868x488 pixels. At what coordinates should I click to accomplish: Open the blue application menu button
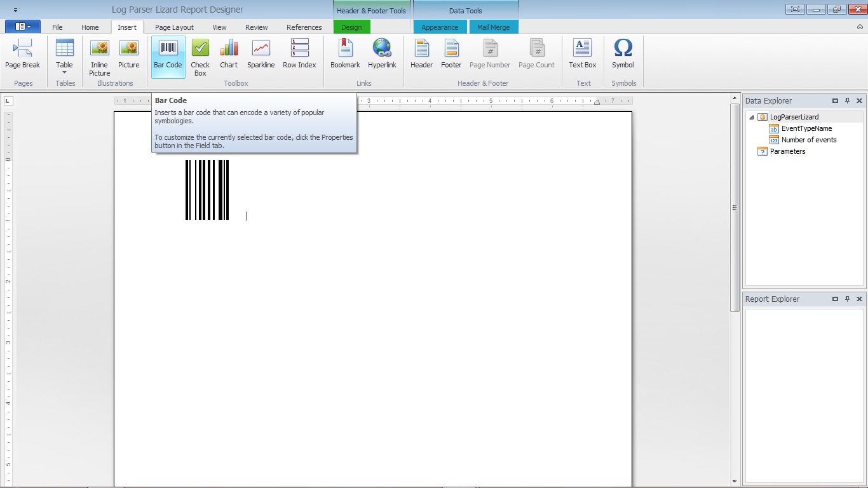tap(23, 27)
